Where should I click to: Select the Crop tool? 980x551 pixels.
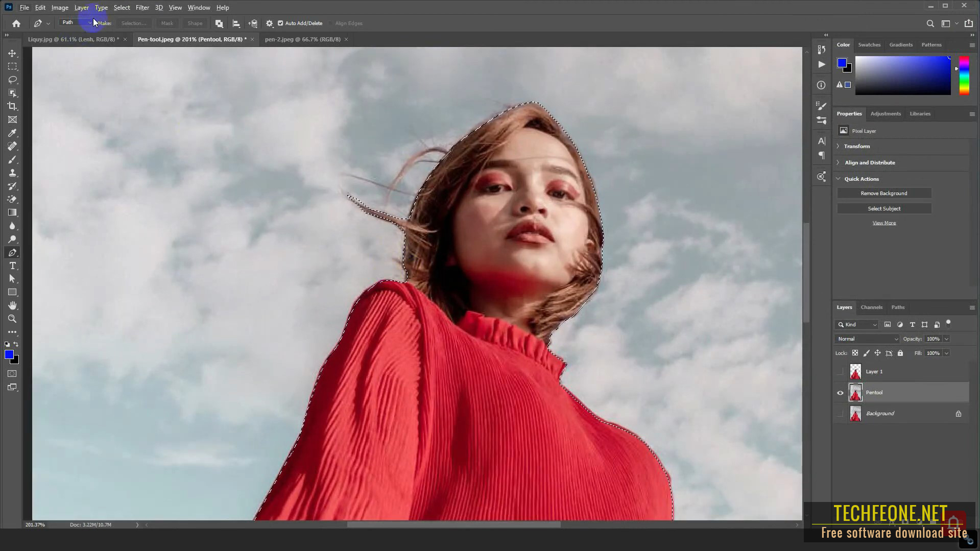click(12, 106)
